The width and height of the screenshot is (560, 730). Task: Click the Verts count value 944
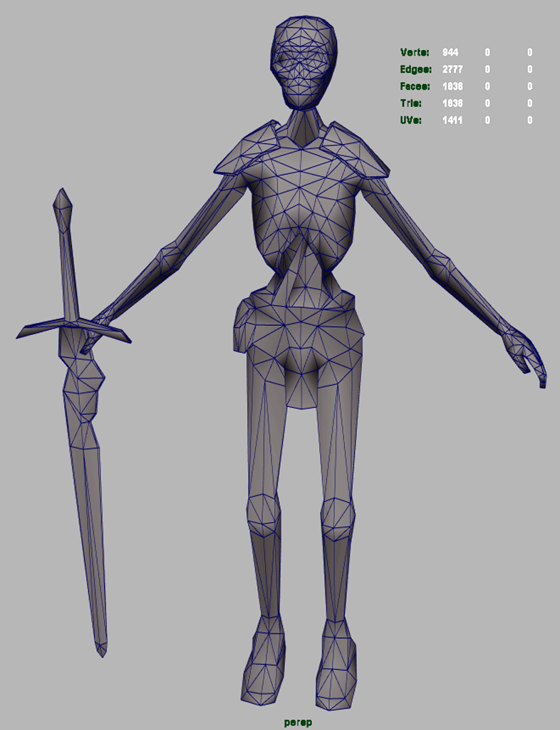(x=450, y=53)
